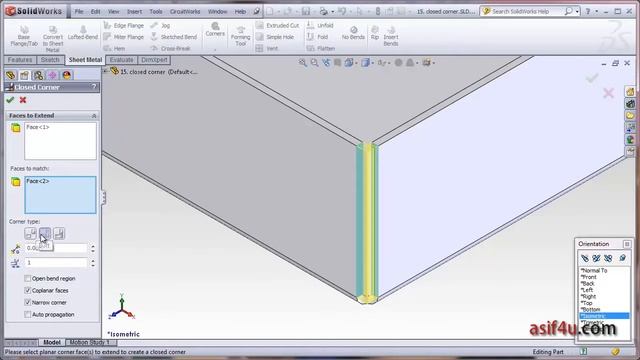Click the Extruded Cut tool
640x360 pixels.
pyautogui.click(x=278, y=25)
